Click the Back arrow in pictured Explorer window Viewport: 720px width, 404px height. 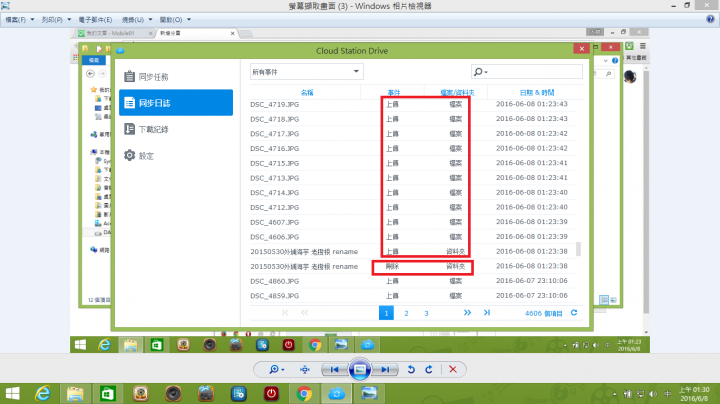click(x=90, y=73)
